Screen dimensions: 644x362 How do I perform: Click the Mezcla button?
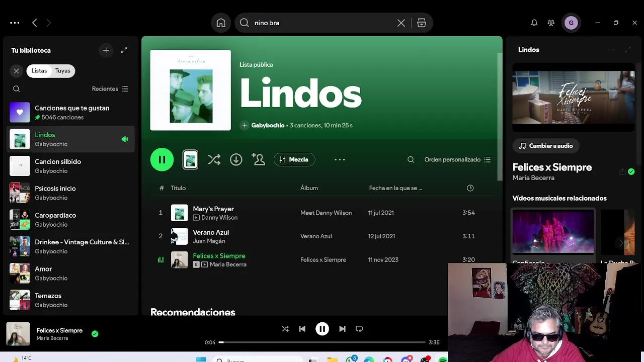coord(294,159)
